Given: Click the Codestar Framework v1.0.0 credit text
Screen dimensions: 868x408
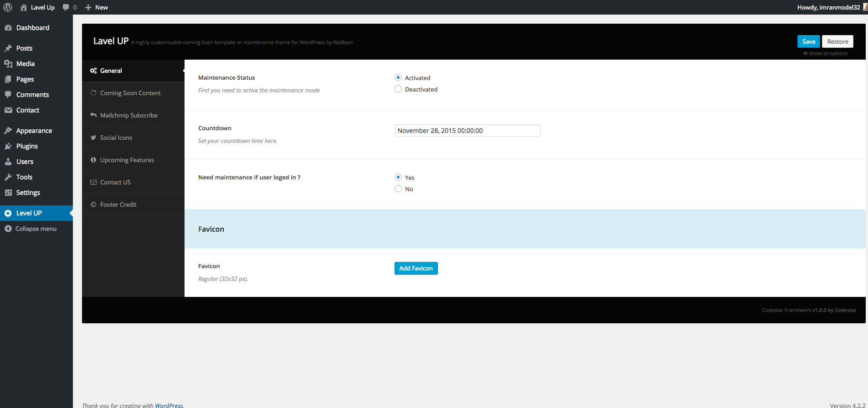Looking at the screenshot, I should [x=809, y=310].
